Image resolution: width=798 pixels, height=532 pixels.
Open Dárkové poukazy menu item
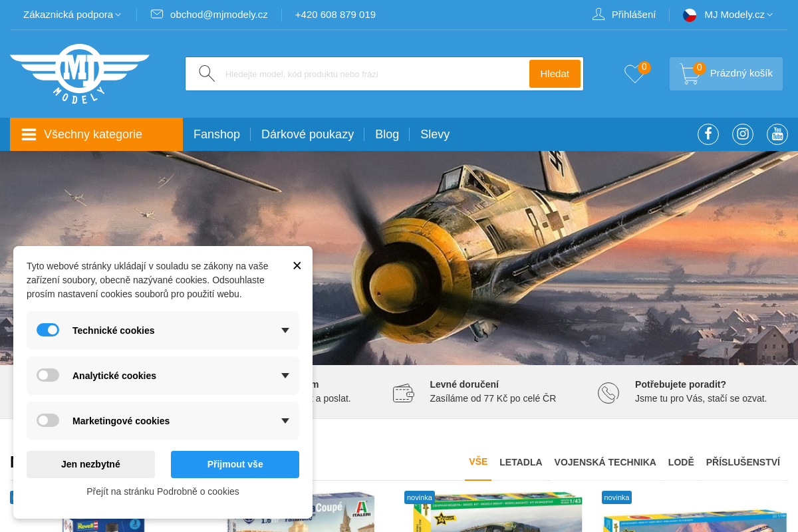click(x=307, y=134)
